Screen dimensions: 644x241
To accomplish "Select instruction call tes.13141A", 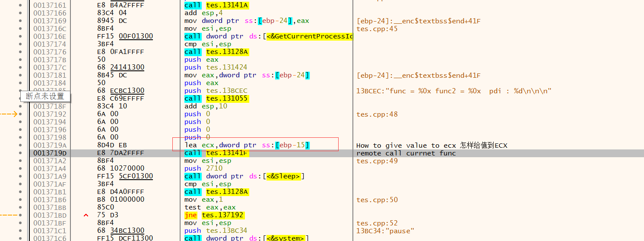I will coord(216,5).
